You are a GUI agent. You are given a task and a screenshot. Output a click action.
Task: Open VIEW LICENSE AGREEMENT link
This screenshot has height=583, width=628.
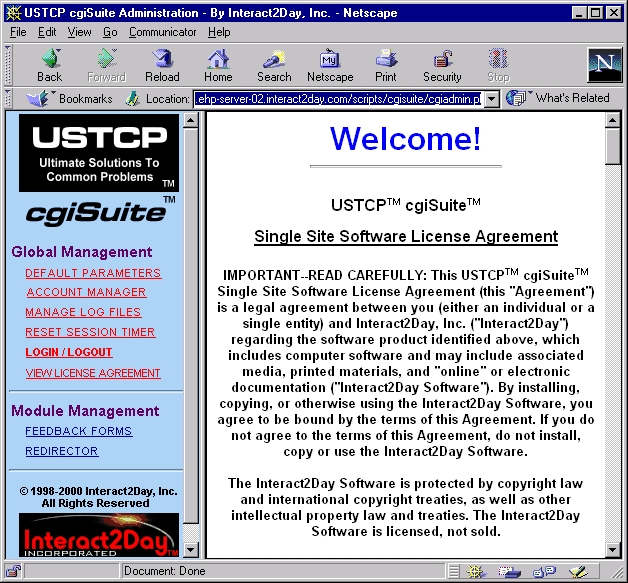(93, 373)
